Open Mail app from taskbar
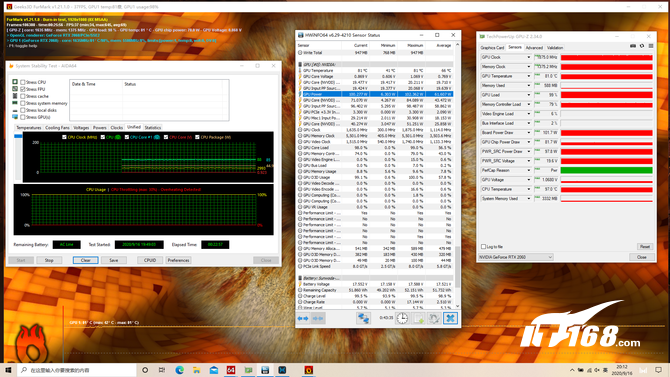The width and height of the screenshot is (670, 377). tap(214, 370)
